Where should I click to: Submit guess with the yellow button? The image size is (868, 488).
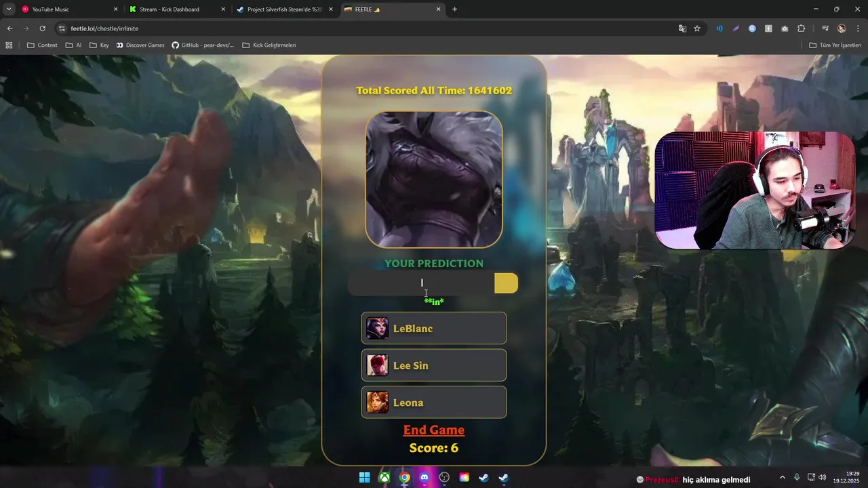506,283
